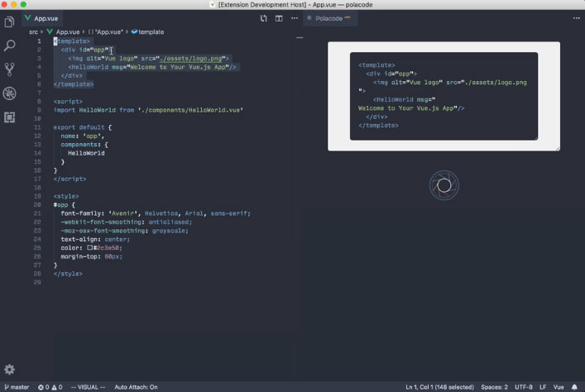Open notifications bell in status bar

574,387
